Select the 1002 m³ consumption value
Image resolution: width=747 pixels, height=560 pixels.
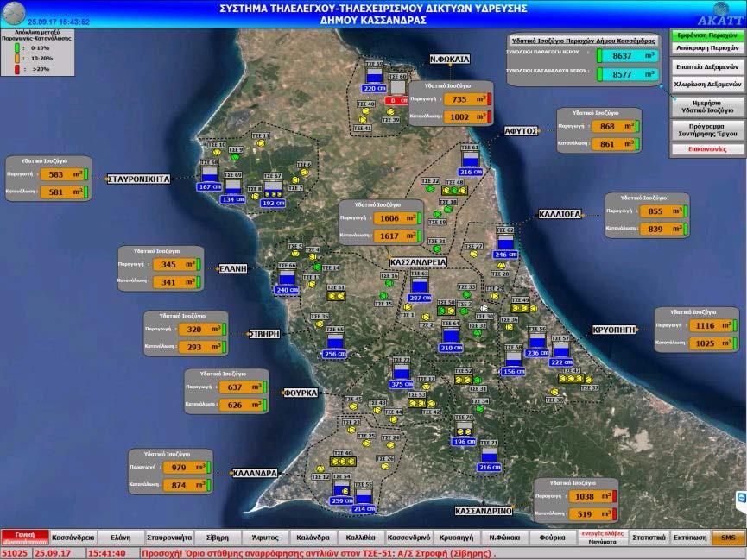[x=465, y=117]
